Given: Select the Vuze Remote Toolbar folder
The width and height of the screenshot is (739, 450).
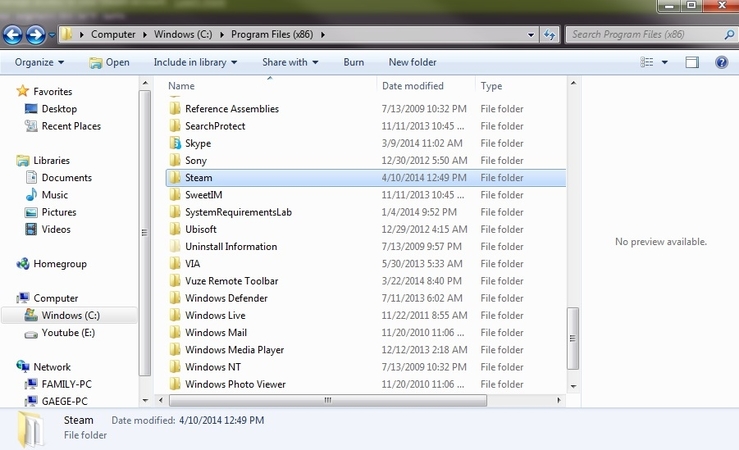Looking at the screenshot, I should [x=231, y=281].
